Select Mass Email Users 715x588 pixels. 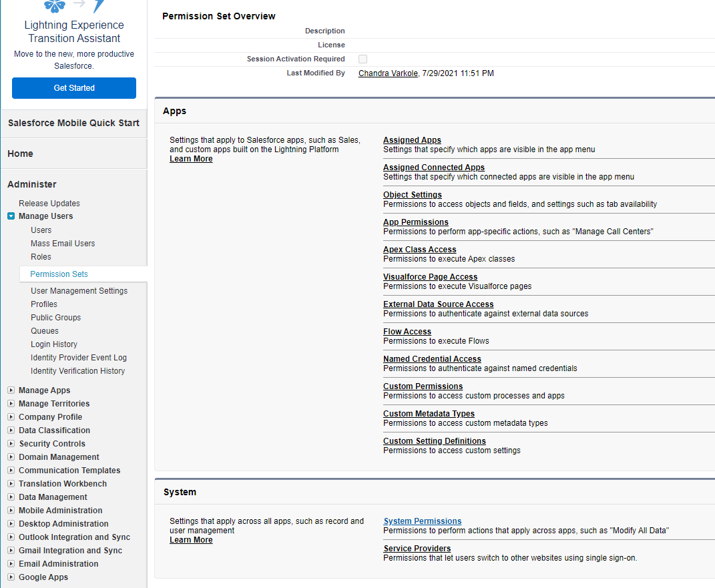[x=63, y=244]
